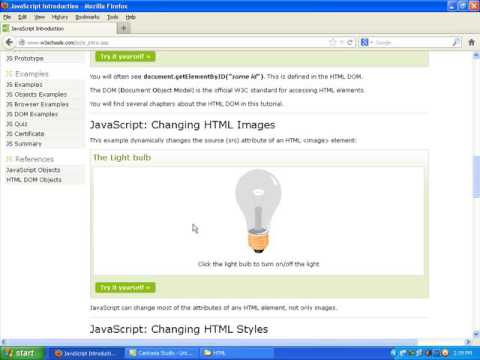The height and width of the screenshot is (360, 480).
Task: Go back with the browser back arrow
Action: (x=9, y=42)
